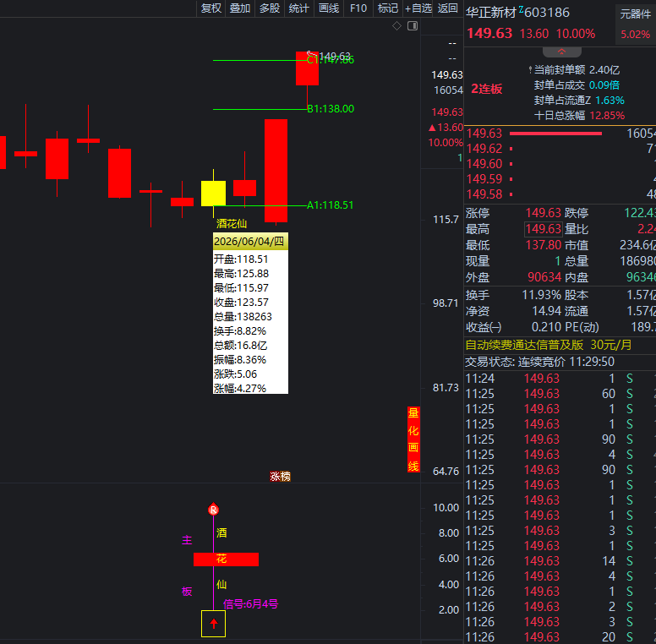
Task: Click the 十日总涨幅 12.85% line
Action: [x=579, y=116]
